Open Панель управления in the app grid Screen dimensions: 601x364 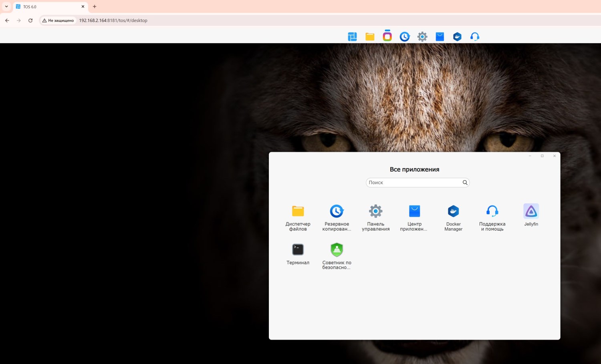(x=375, y=211)
